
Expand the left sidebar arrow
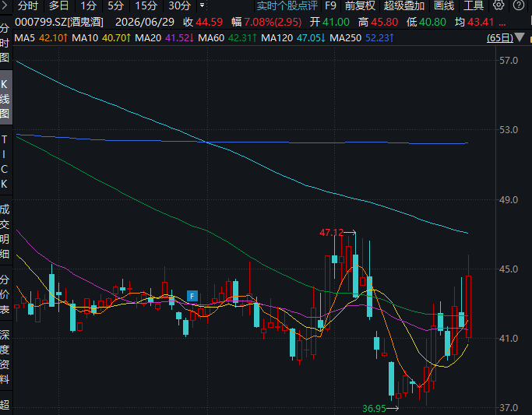[x=5, y=5]
